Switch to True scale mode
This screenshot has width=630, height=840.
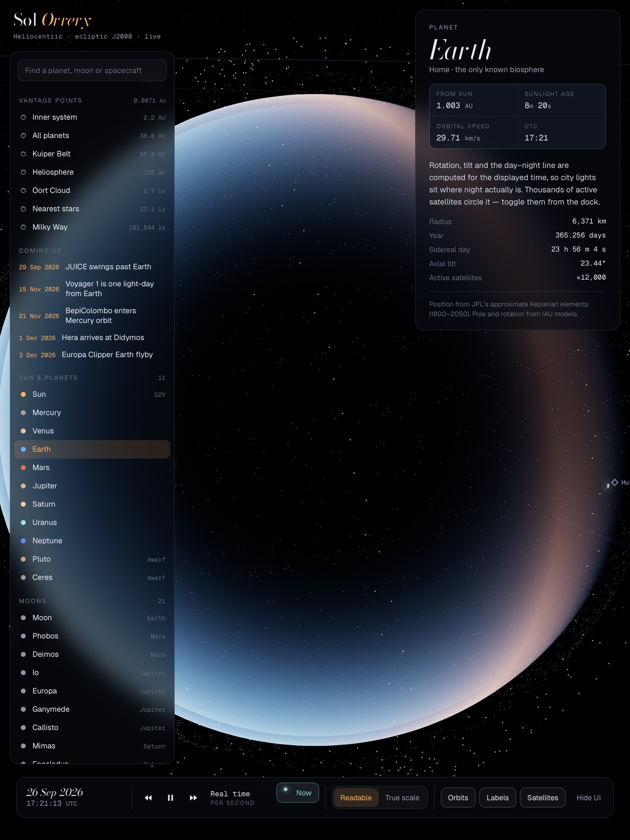(x=402, y=798)
